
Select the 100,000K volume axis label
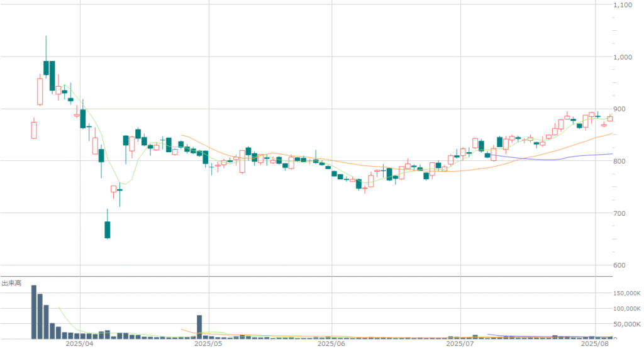pyautogui.click(x=628, y=309)
